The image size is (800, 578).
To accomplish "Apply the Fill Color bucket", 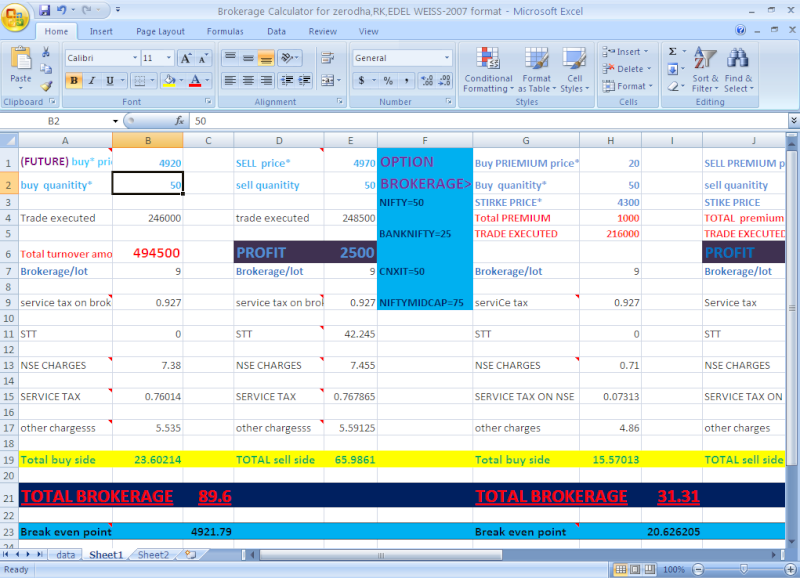I will [x=169, y=81].
